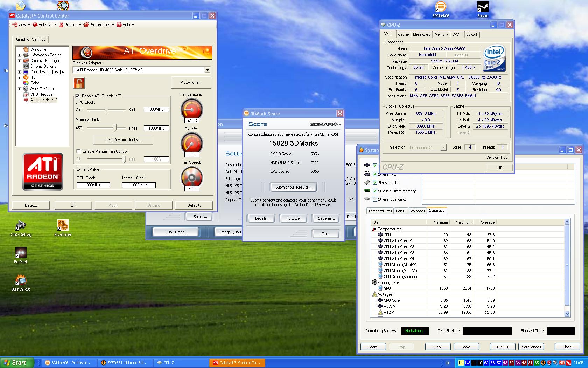Click the Overdrive padlock unlock icon
This screenshot has height=368, width=588.
point(79,83)
